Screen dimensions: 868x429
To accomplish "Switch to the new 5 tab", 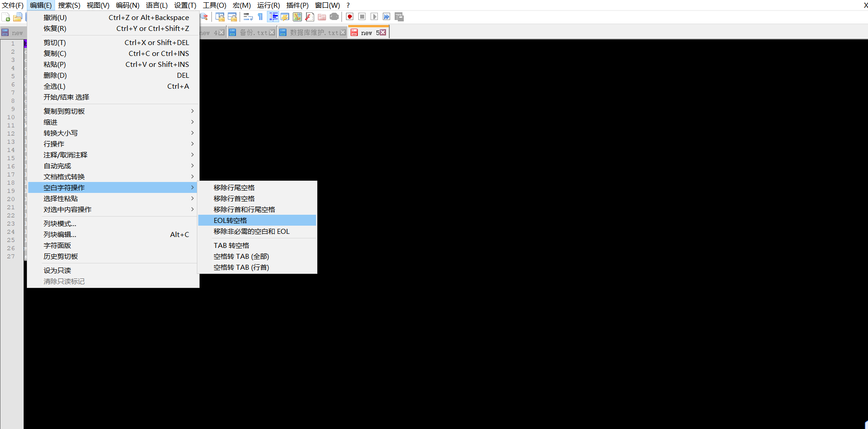I will coord(368,32).
